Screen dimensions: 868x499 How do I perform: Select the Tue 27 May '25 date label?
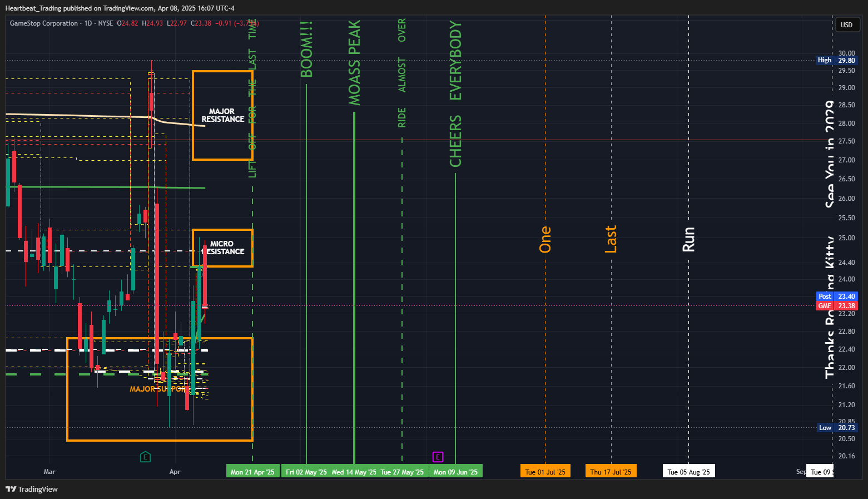pyautogui.click(x=402, y=472)
